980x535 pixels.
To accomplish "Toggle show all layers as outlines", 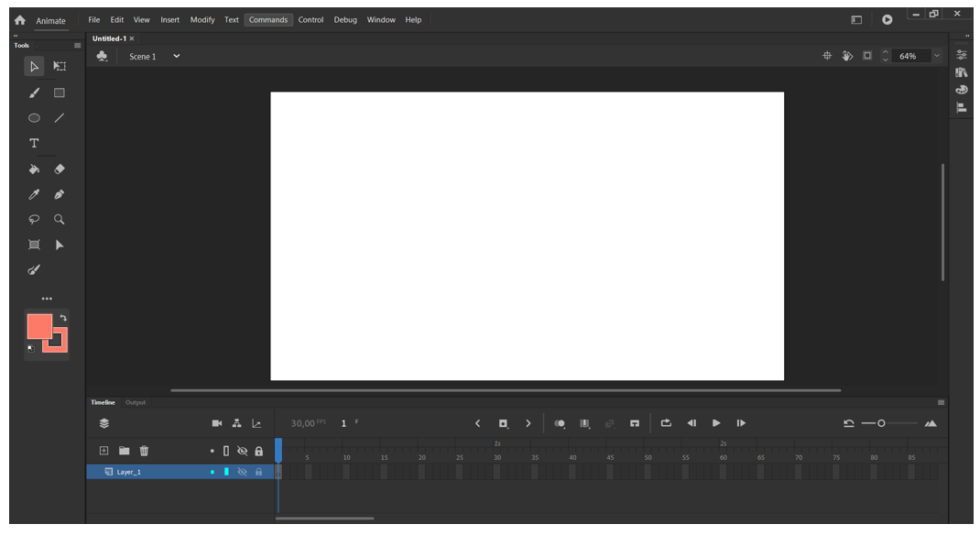I will (226, 451).
